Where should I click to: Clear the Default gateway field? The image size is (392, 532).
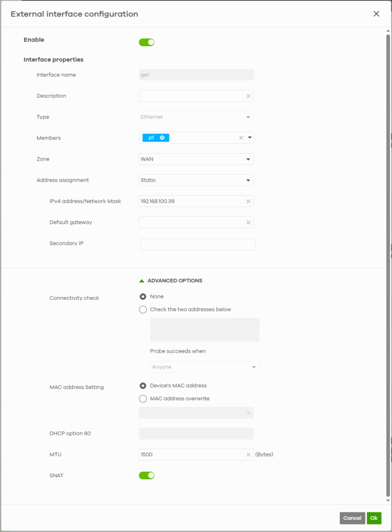pyautogui.click(x=248, y=222)
